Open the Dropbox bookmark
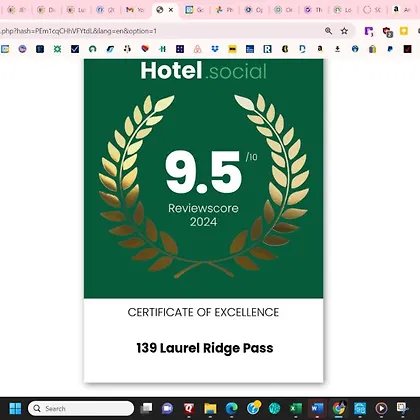 (x=215, y=49)
